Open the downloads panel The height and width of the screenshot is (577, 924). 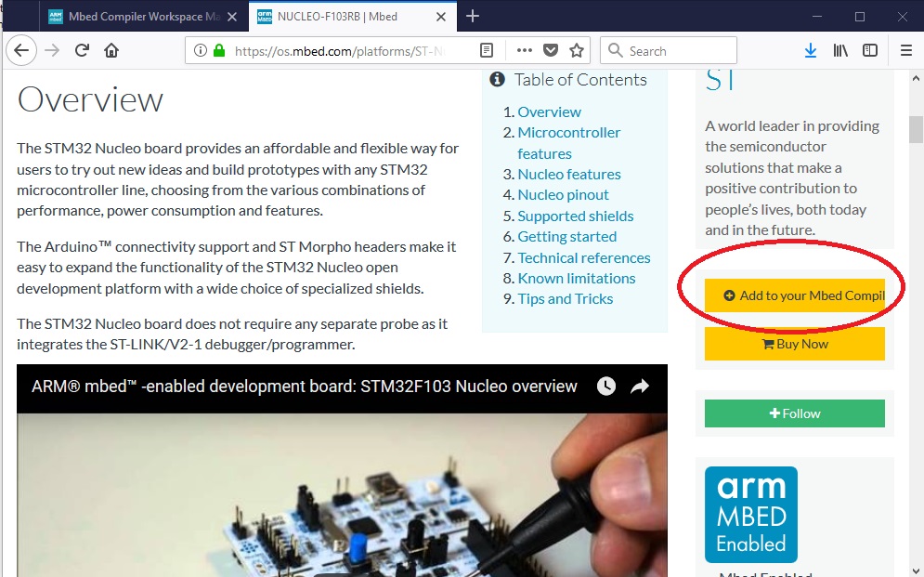tap(811, 51)
